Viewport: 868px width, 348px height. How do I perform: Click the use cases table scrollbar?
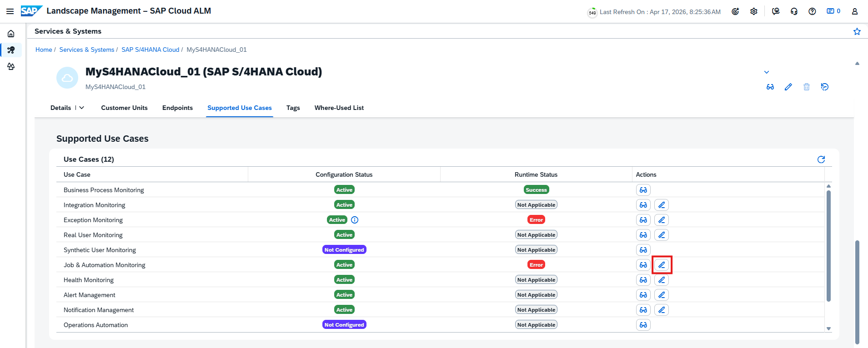[828, 245]
